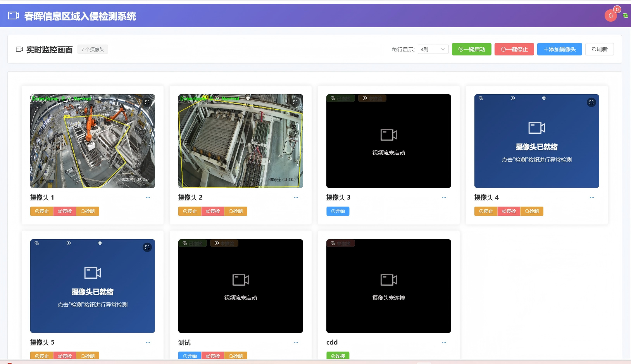
Task: Click fullscreen icon on 摄像头 5 panel
Action: 147,247
